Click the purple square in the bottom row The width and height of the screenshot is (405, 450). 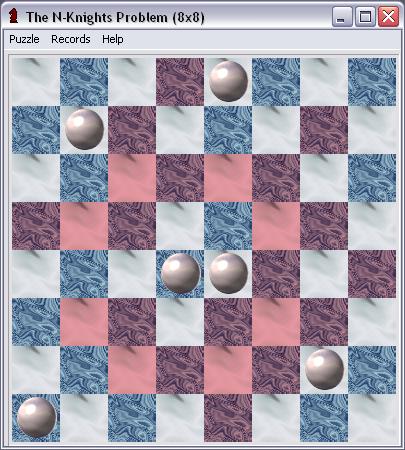pos(228,418)
